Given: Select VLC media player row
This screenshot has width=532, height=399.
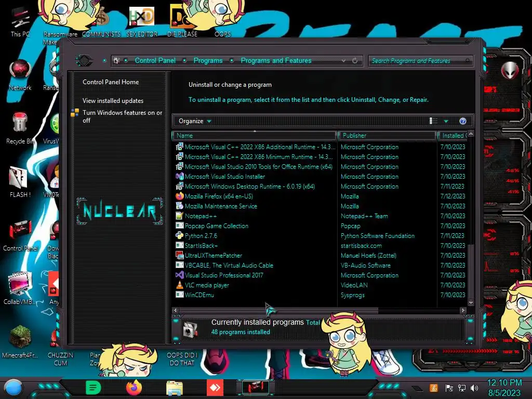Looking at the screenshot, I should pyautogui.click(x=321, y=285).
